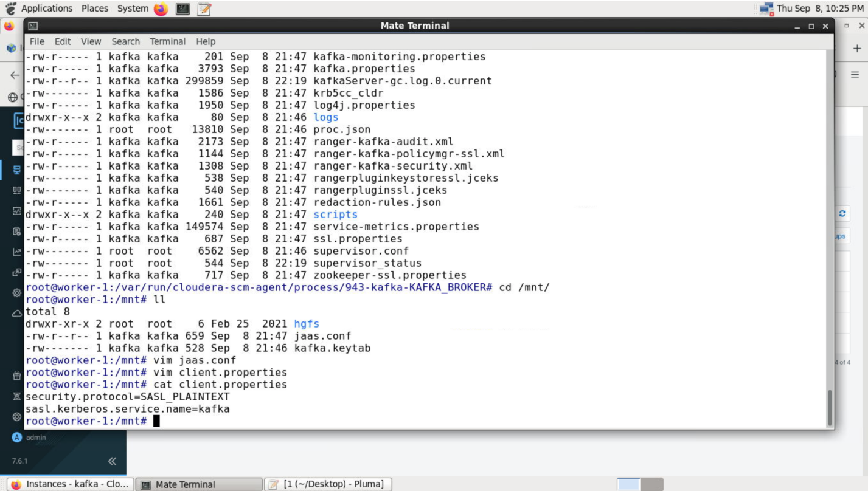The image size is (868, 491).
Task: Open the Help menu in Mate Terminal
Action: pyautogui.click(x=206, y=41)
